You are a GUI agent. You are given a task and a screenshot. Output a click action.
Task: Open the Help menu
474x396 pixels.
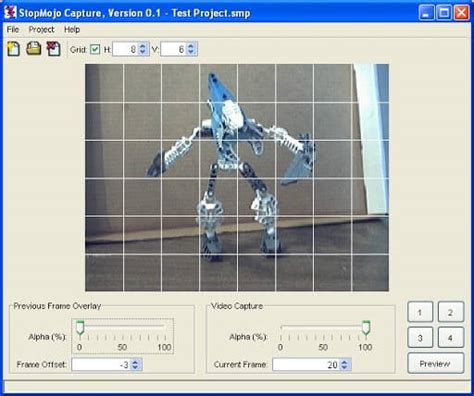[x=72, y=30]
